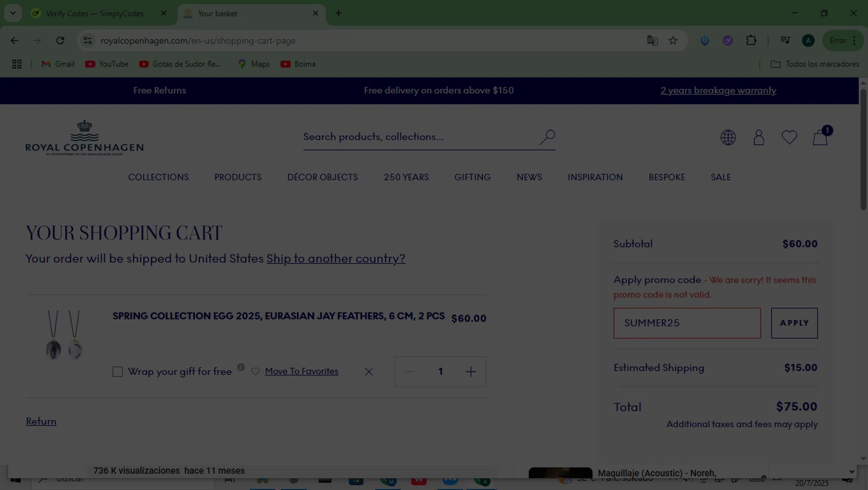Click the Bitwarden shield extension icon
The width and height of the screenshot is (868, 490).
tap(705, 40)
